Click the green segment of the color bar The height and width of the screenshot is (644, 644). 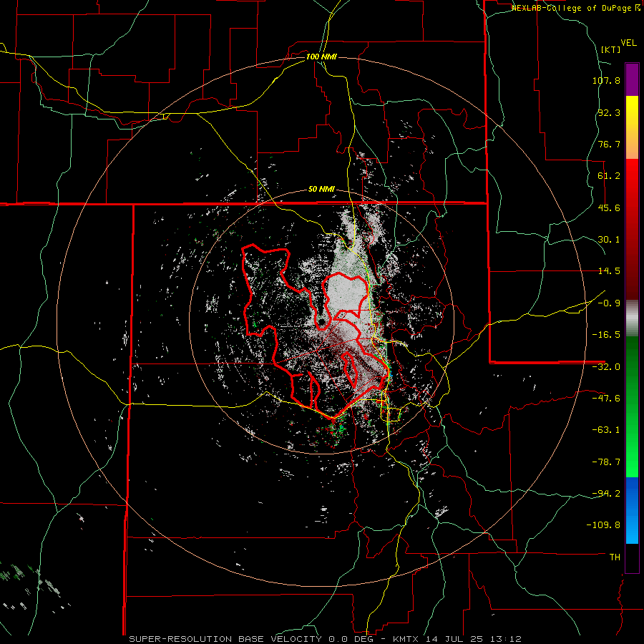click(x=632, y=406)
